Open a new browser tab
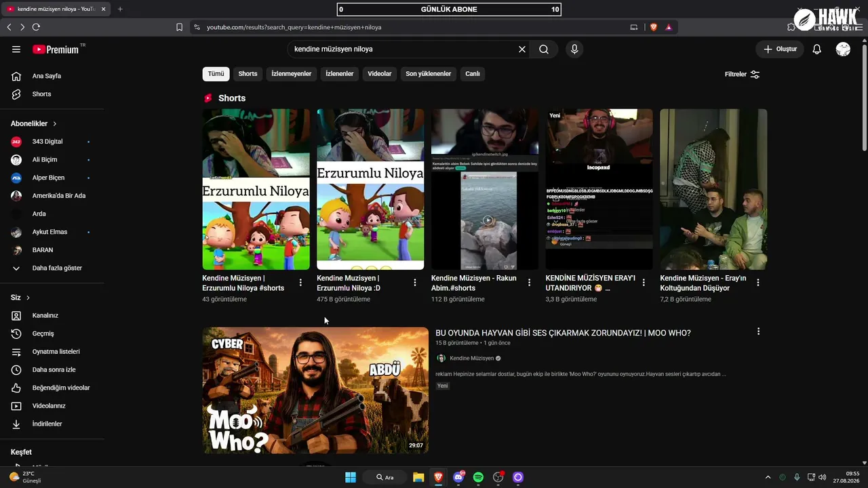Viewport: 868px width, 488px height. (x=120, y=9)
